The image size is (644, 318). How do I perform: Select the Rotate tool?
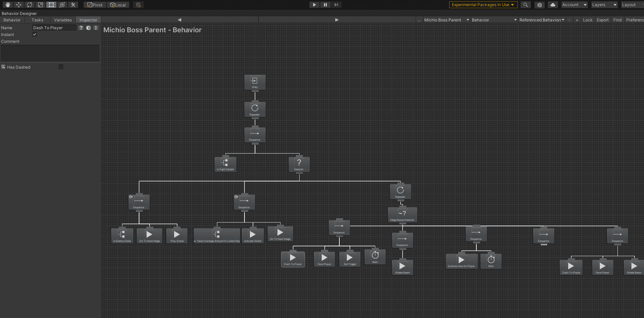(30, 5)
